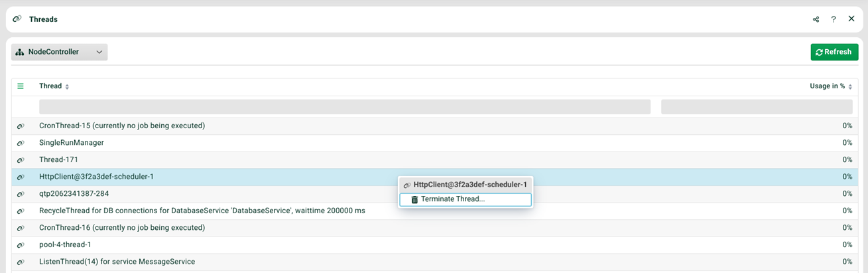The height and width of the screenshot is (273, 868).
Task: Click the Thread filter input field
Action: 345,107
